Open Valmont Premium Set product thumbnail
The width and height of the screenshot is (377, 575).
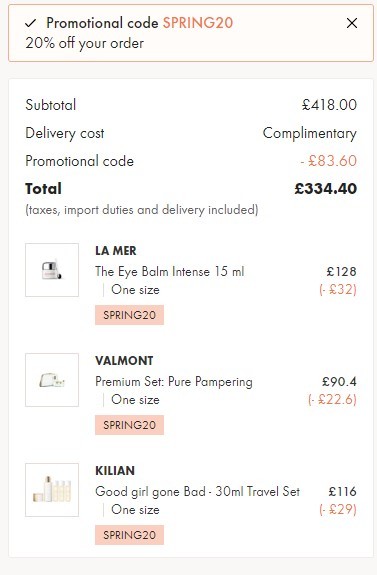(x=52, y=380)
